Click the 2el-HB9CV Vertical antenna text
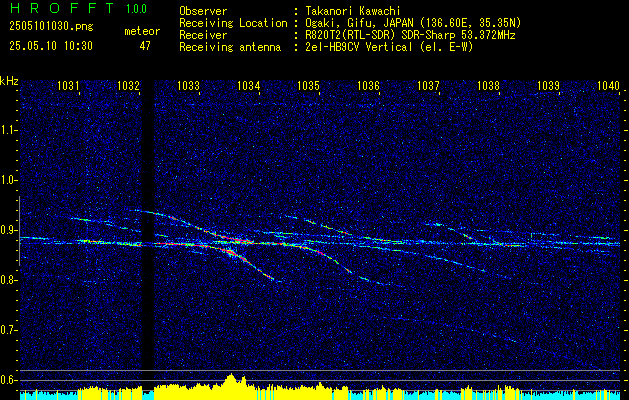This screenshot has height=400, width=629. point(389,47)
